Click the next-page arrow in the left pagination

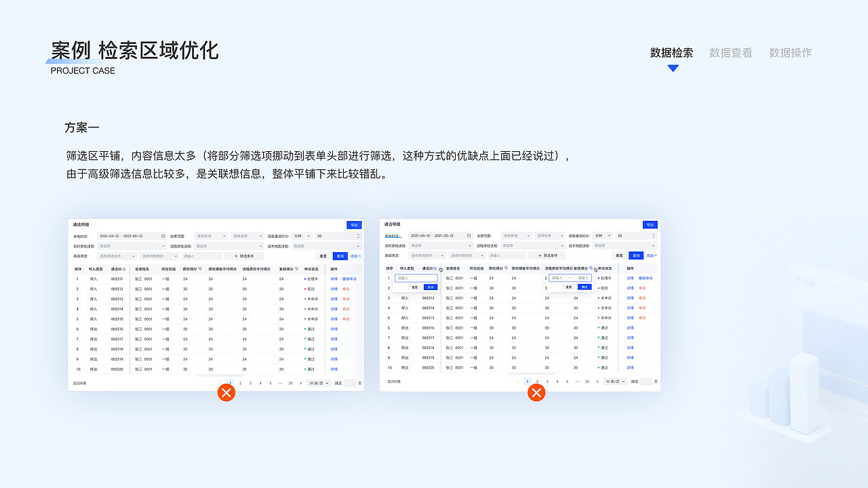click(300, 383)
